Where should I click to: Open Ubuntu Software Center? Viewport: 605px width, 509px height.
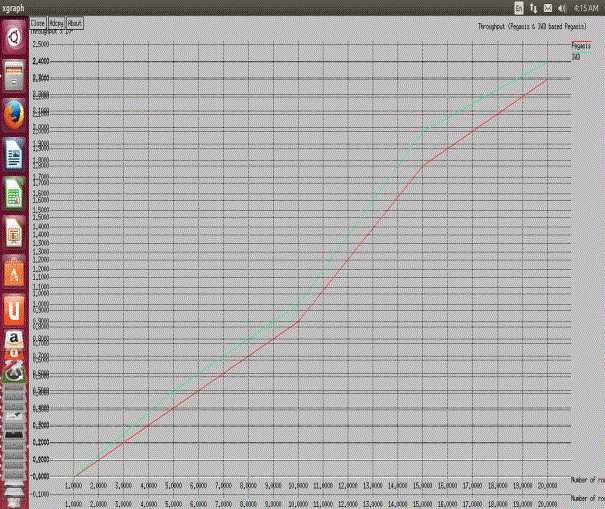pyautogui.click(x=14, y=271)
